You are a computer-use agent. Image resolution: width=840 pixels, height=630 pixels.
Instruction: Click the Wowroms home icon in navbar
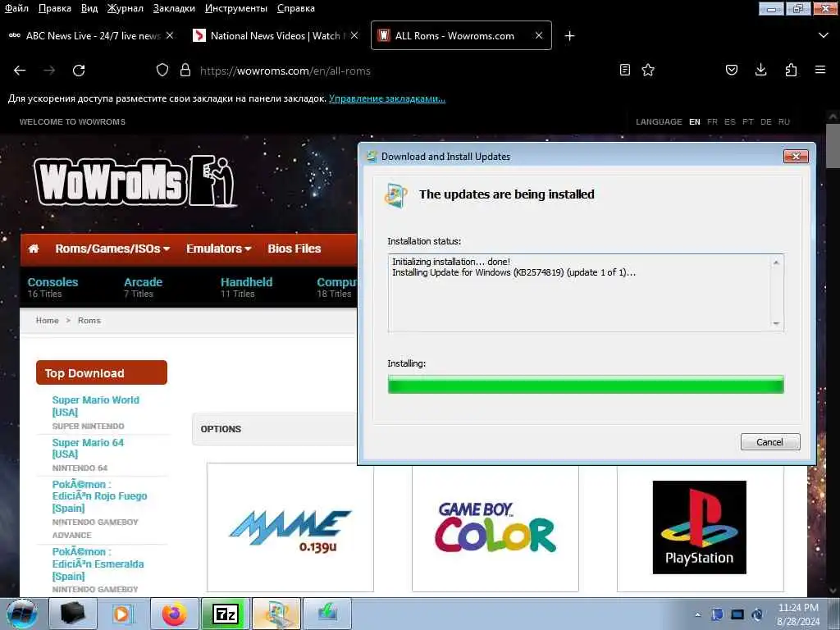34,249
